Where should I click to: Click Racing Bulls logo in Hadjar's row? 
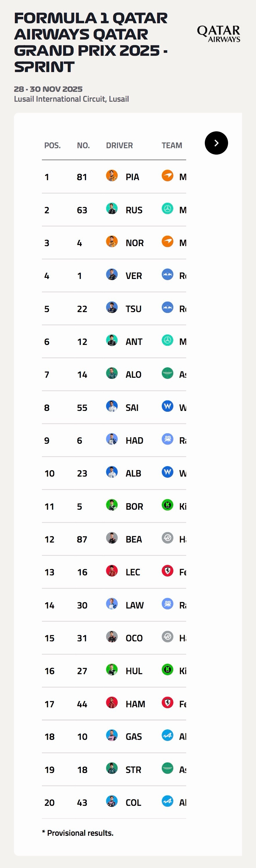(167, 439)
